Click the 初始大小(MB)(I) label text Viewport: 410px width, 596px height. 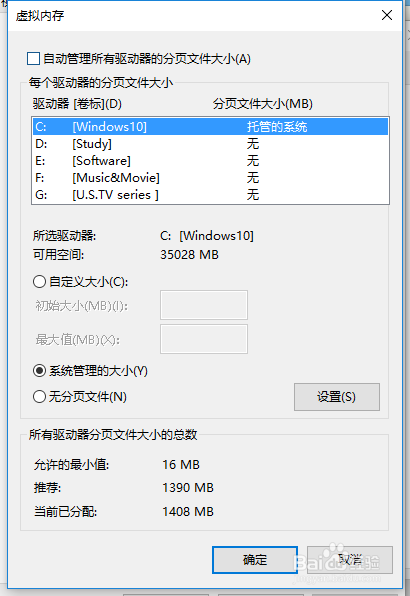(81, 306)
